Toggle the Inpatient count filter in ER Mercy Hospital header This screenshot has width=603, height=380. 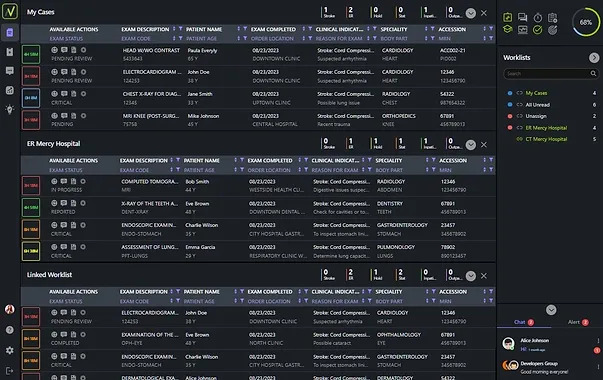pos(428,143)
